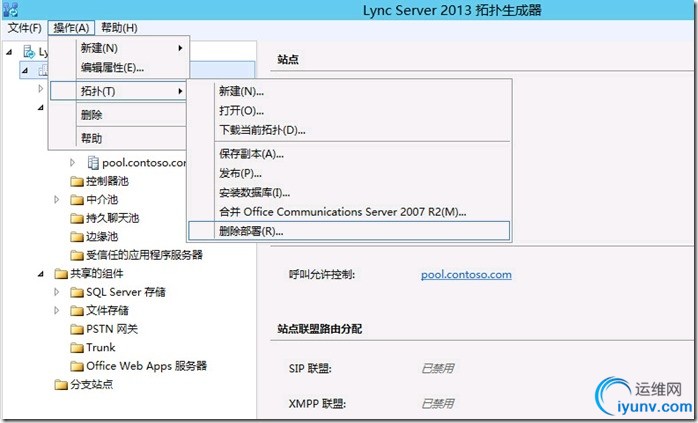Open the 帮助(H) menu in the menu bar
Viewport: 698px width, 423px height.
(x=119, y=28)
